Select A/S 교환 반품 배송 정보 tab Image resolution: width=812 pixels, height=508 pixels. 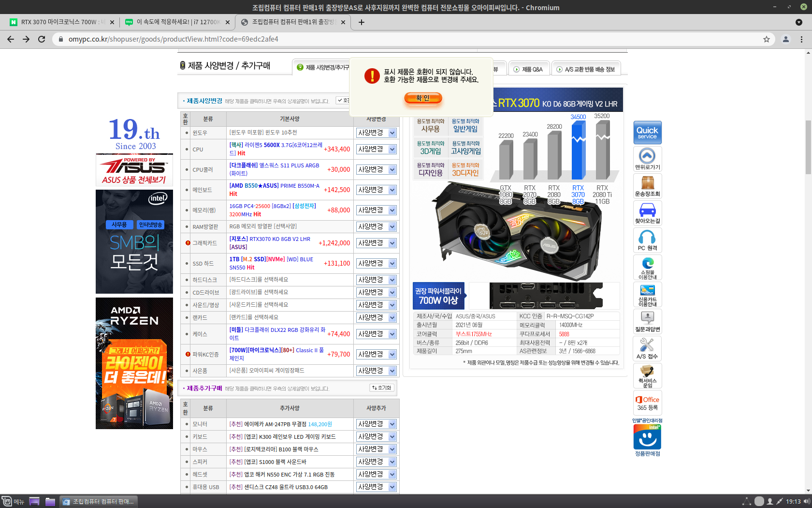coord(586,69)
